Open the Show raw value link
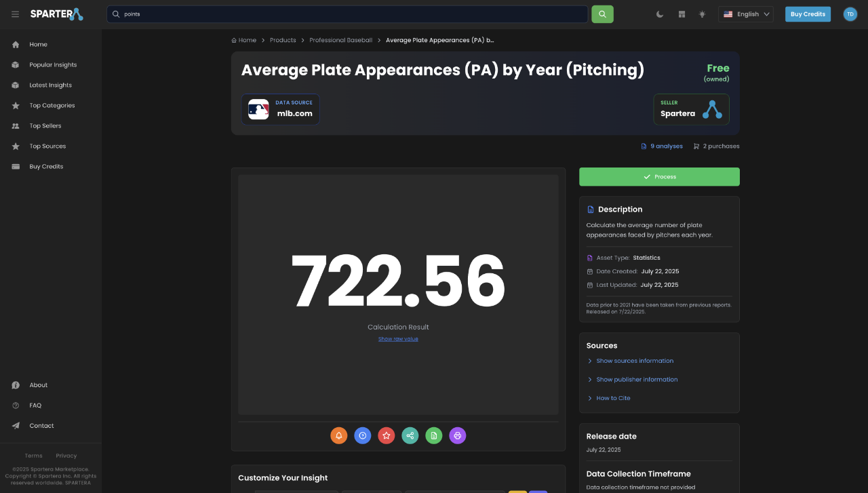 pyautogui.click(x=398, y=338)
